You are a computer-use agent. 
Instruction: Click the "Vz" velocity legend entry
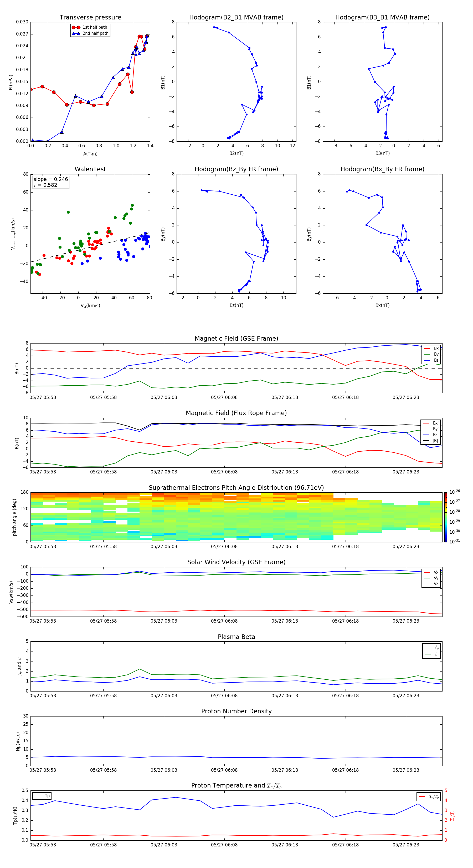[431, 584]
